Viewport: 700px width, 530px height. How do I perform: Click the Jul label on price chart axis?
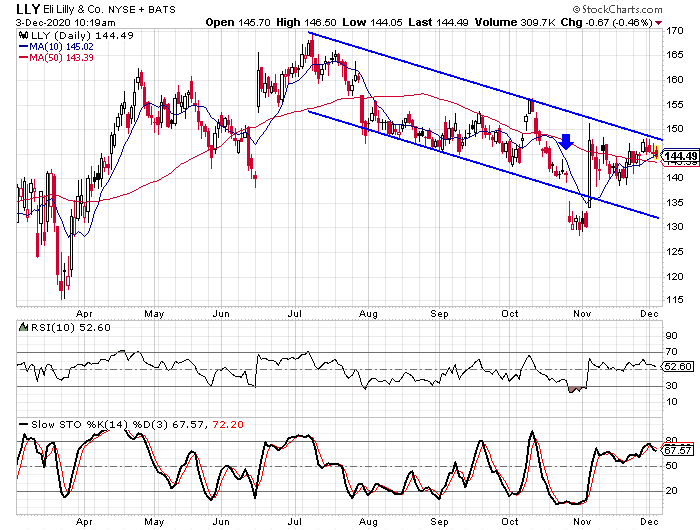click(x=294, y=313)
